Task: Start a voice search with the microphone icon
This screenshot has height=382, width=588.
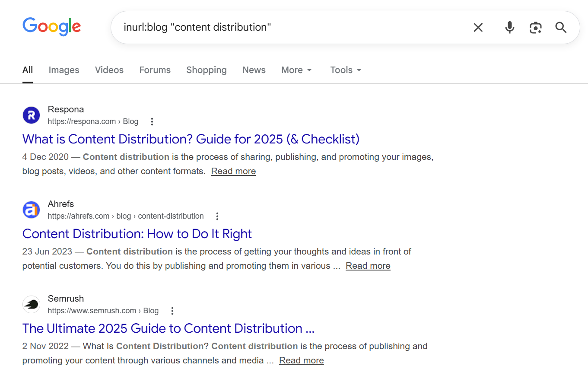Action: pos(509,27)
